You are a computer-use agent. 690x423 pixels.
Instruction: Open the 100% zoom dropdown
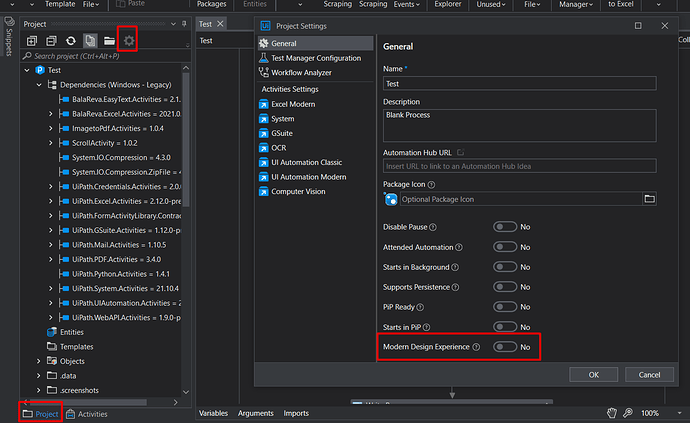[x=679, y=413]
